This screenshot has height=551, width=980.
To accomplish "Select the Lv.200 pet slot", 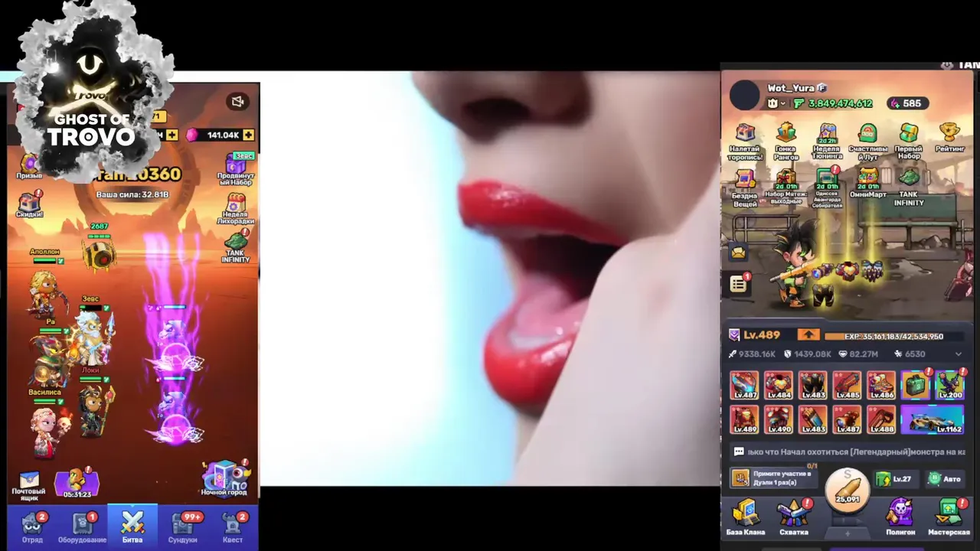I will [x=949, y=385].
